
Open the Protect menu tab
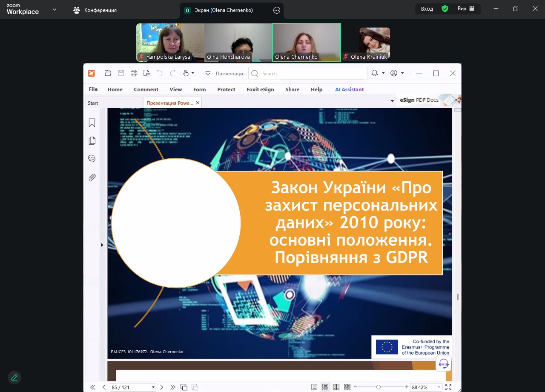[x=226, y=89]
